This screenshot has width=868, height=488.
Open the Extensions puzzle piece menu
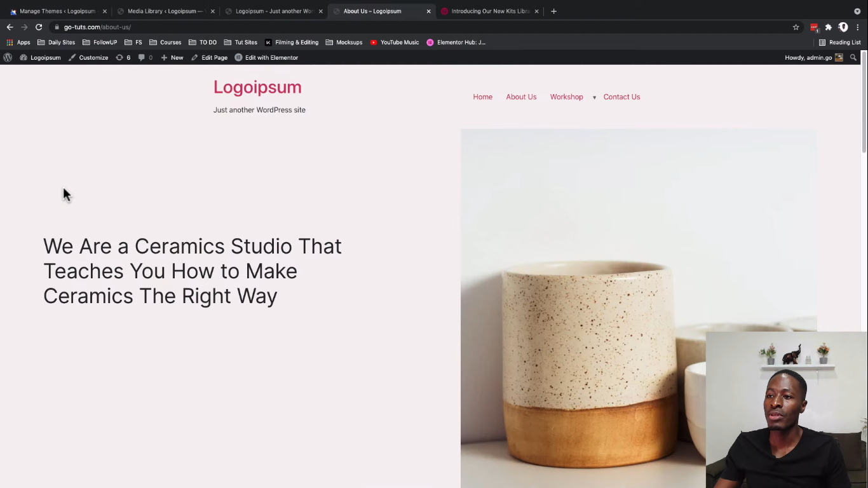[x=829, y=27]
